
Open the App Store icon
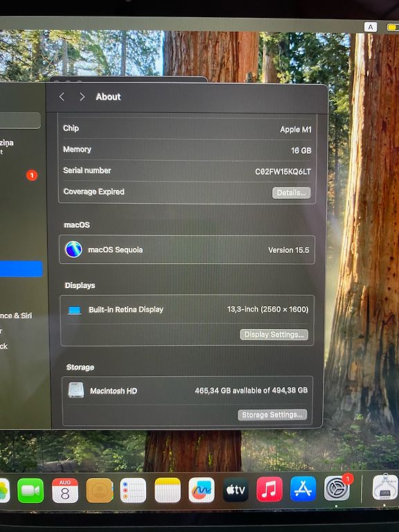pyautogui.click(x=303, y=489)
